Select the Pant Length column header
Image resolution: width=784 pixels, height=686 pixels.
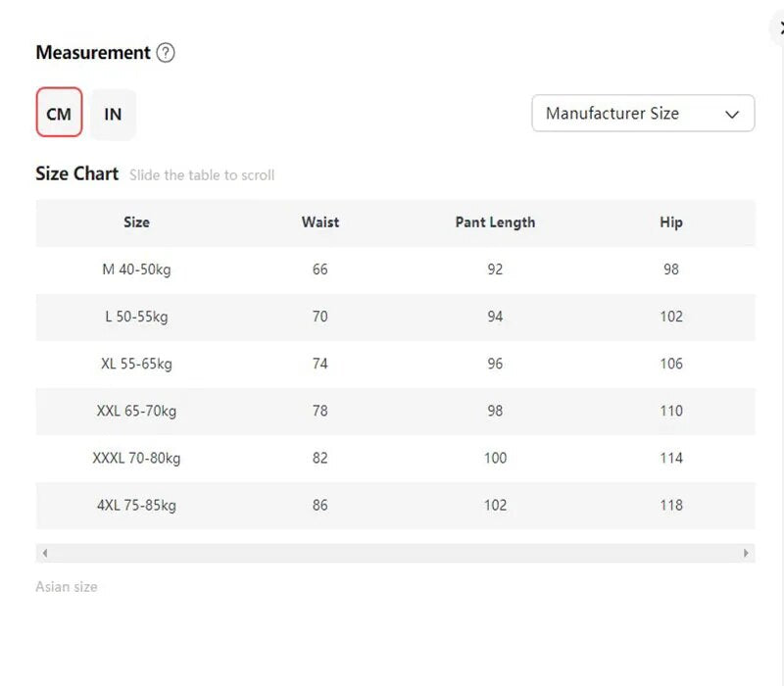[x=495, y=222]
